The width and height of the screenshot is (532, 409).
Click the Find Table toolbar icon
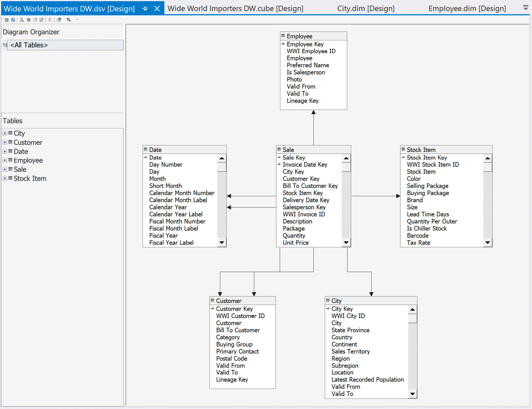point(59,20)
